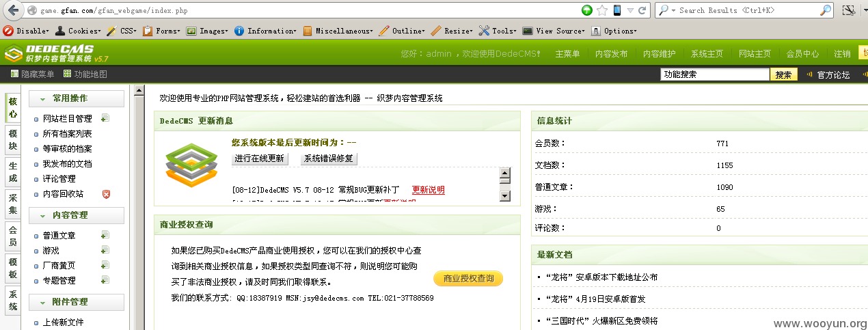868x330 pixels.
Task: Select the 模板 vertical sidebar tab
Action: pos(12,269)
